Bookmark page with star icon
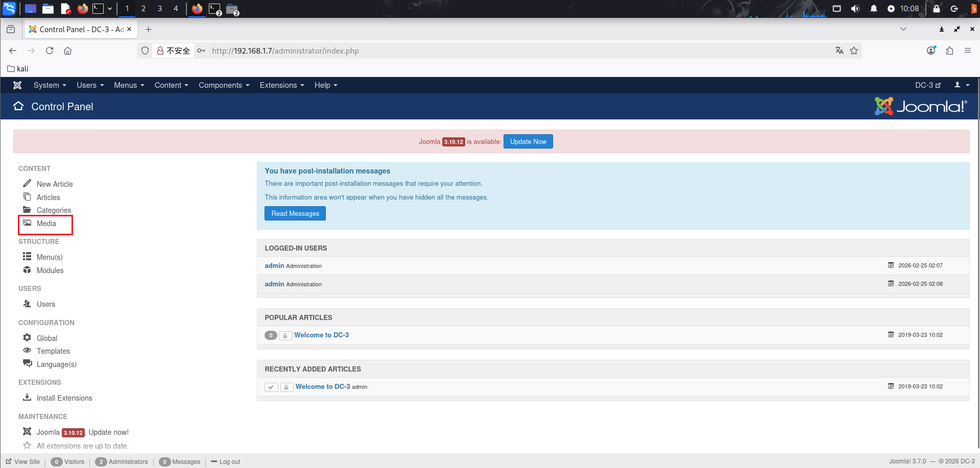Screen dimensions: 980x468 pos(854,51)
